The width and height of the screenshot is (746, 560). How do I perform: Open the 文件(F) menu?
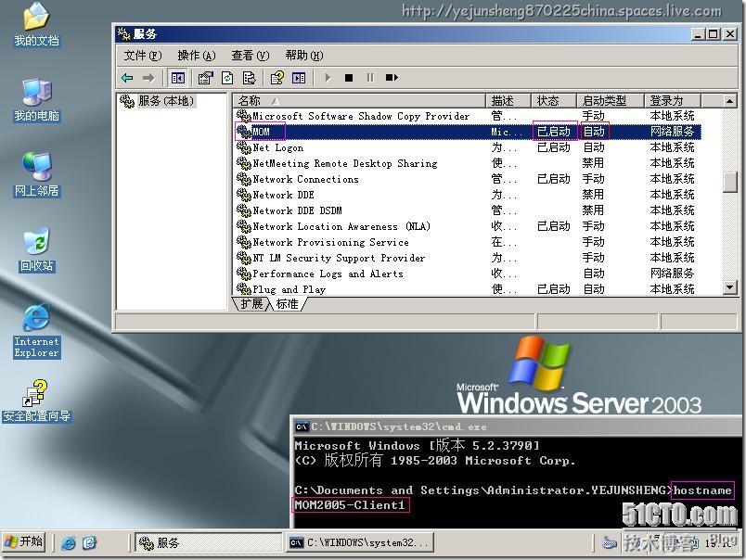tap(143, 56)
